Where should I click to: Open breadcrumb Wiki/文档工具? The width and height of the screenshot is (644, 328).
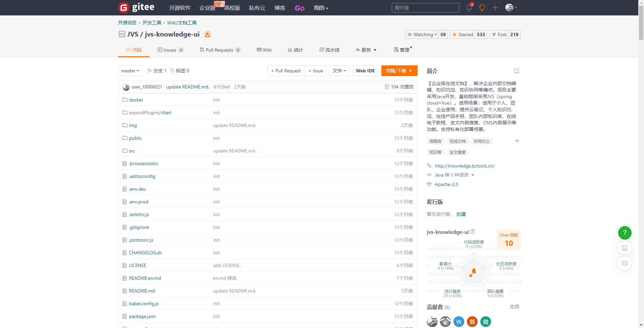[x=182, y=23]
